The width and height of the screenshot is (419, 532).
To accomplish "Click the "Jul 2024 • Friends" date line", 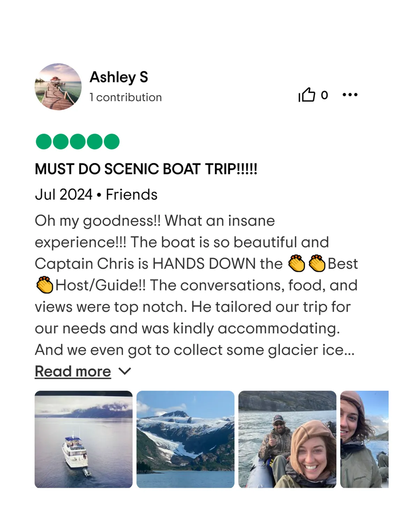I will pyautogui.click(x=96, y=194).
